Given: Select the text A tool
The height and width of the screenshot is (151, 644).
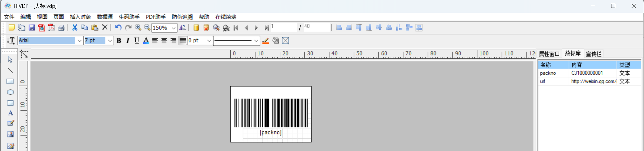Looking at the screenshot, I should (x=10, y=113).
